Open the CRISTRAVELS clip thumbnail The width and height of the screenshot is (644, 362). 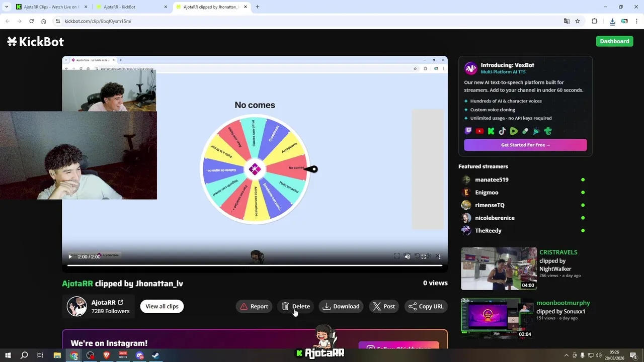[499, 268]
